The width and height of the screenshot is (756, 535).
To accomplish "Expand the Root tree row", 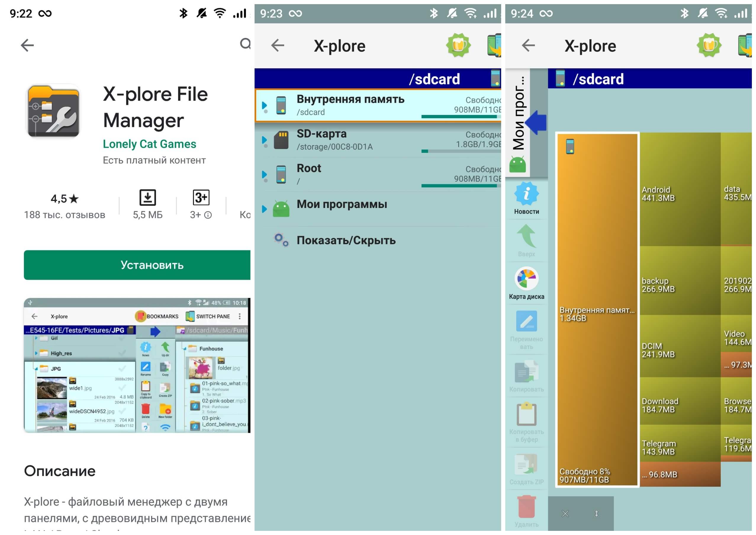I will point(264,175).
